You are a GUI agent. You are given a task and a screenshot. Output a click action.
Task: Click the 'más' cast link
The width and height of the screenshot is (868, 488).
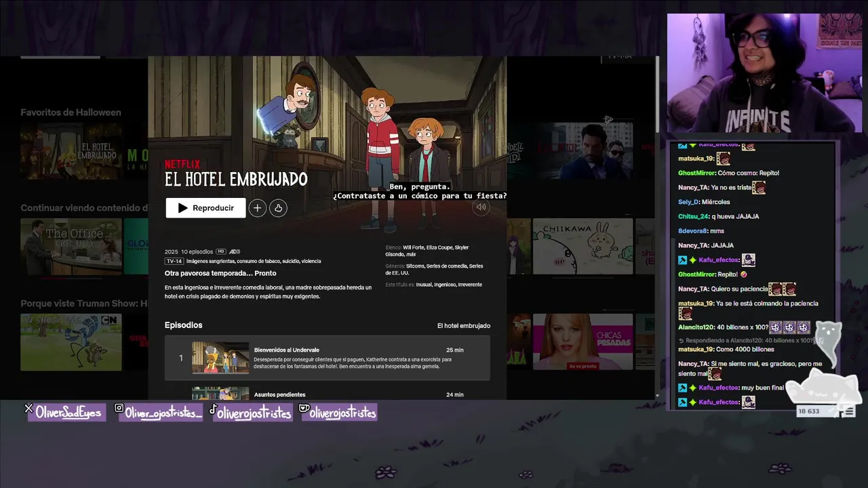click(411, 254)
